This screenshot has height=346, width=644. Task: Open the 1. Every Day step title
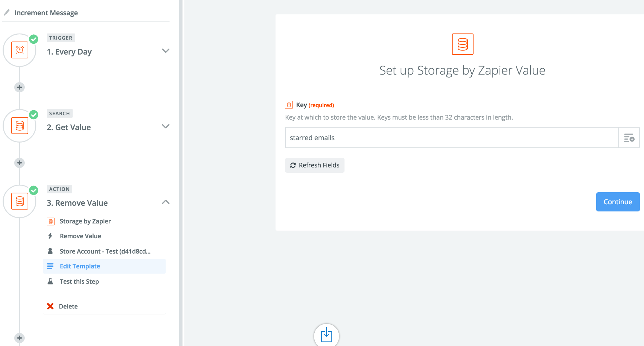[x=69, y=52]
